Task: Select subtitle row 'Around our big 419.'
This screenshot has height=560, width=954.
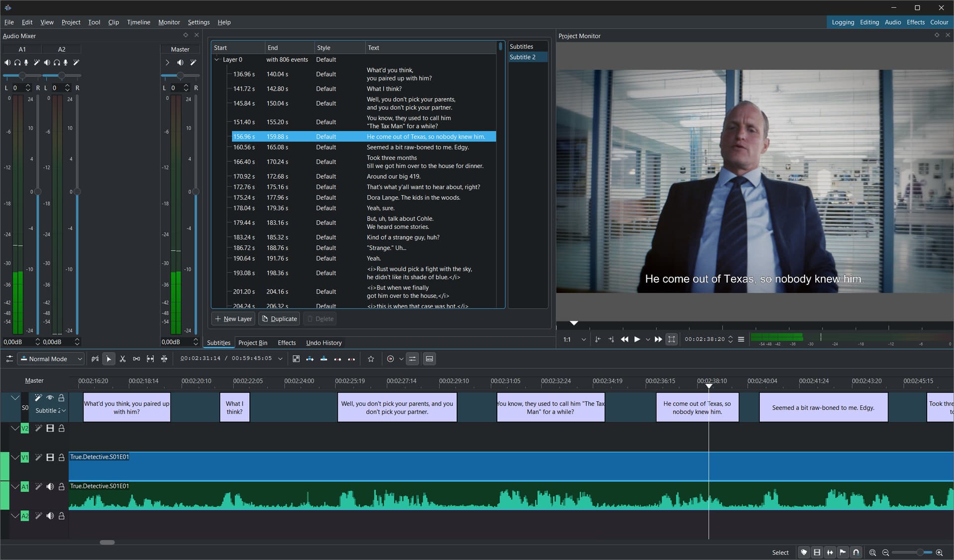Action: (x=364, y=177)
